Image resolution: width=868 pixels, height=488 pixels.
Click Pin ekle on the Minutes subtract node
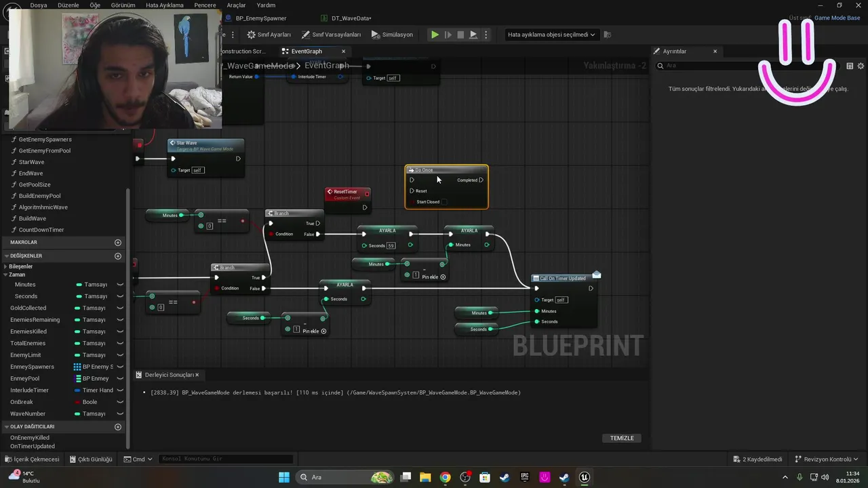pyautogui.click(x=434, y=277)
